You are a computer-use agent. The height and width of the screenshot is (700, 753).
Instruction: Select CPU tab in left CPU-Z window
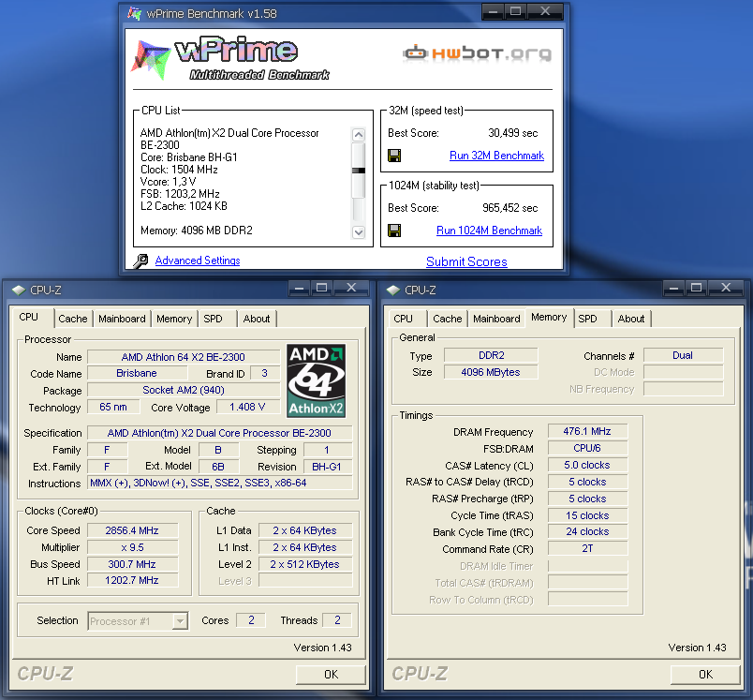tap(29, 317)
